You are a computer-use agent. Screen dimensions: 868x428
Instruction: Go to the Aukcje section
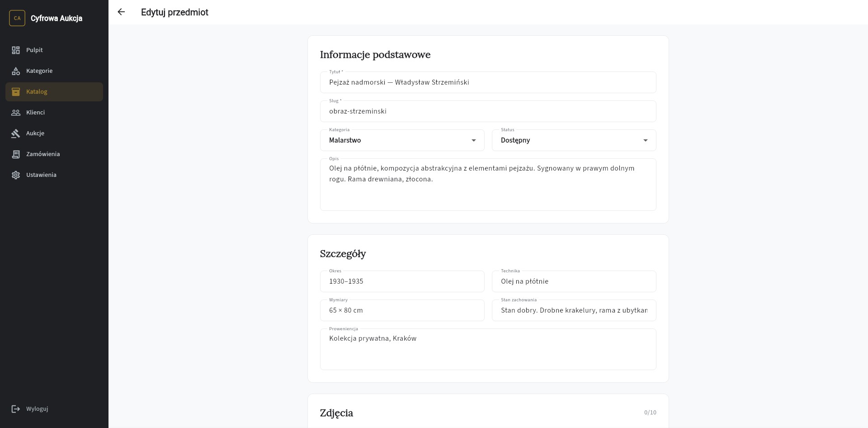click(x=35, y=133)
